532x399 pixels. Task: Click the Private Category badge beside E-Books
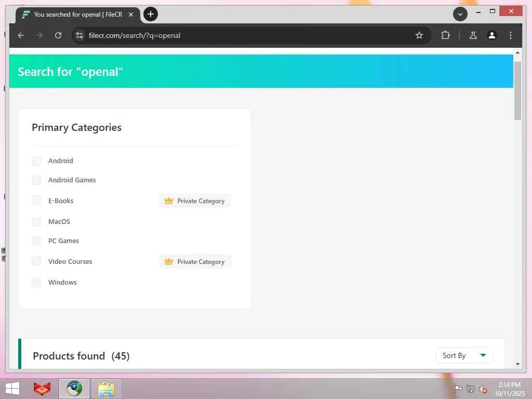195,201
